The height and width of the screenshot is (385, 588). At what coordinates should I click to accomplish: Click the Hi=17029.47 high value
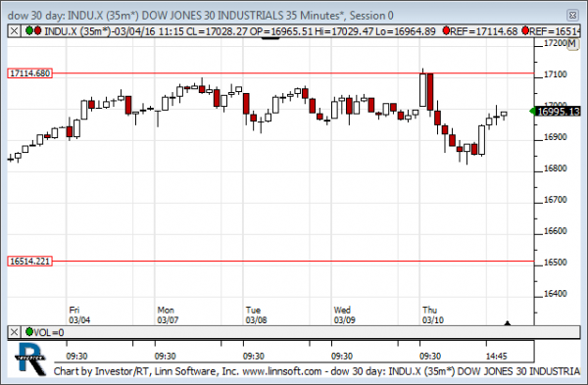(344, 31)
